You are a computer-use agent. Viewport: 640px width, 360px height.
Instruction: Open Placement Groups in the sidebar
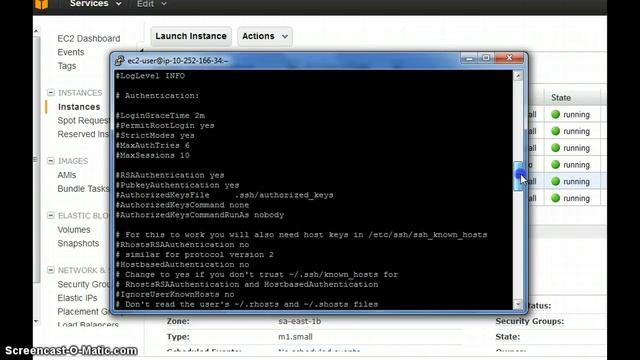click(x=84, y=312)
